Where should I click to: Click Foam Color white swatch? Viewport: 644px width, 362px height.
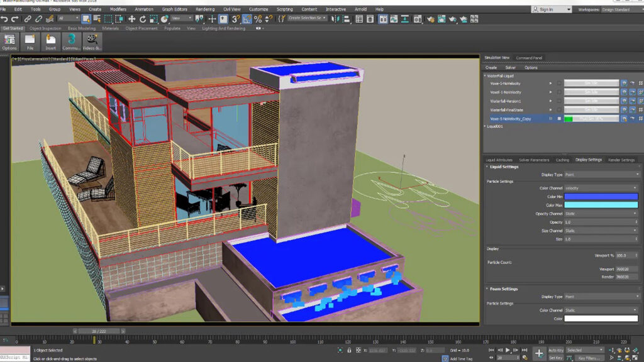click(x=601, y=319)
